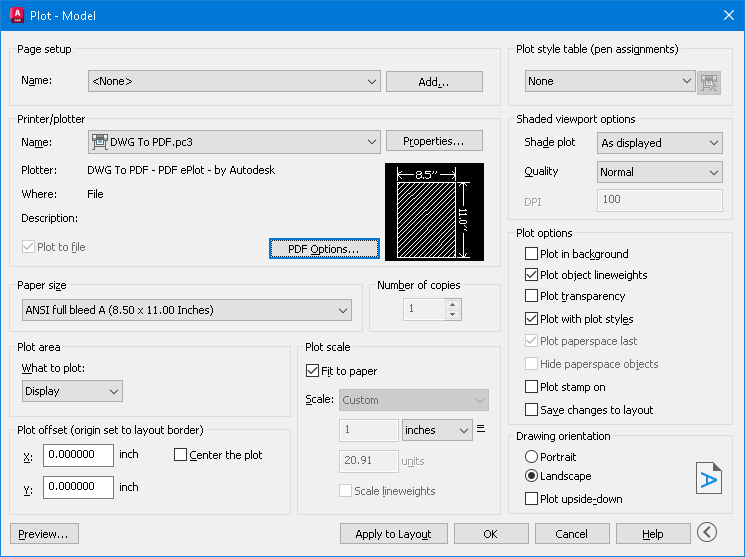Click Apply to Layout button
This screenshot has width=745, height=557.
click(x=393, y=534)
